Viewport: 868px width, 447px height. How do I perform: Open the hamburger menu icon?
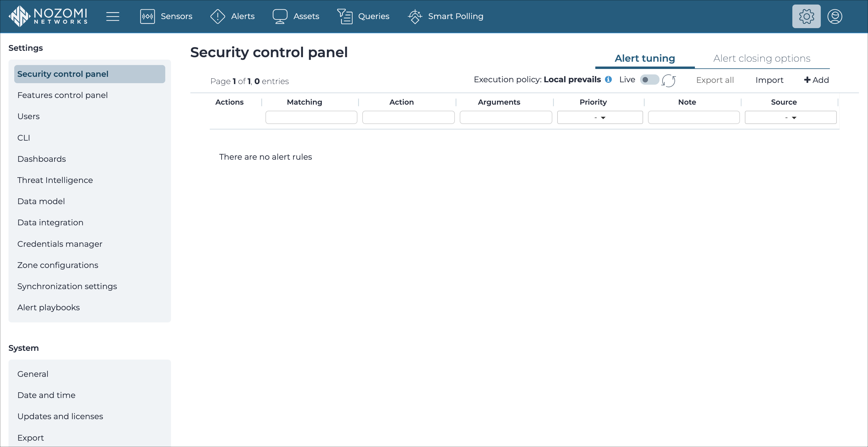[x=113, y=17]
